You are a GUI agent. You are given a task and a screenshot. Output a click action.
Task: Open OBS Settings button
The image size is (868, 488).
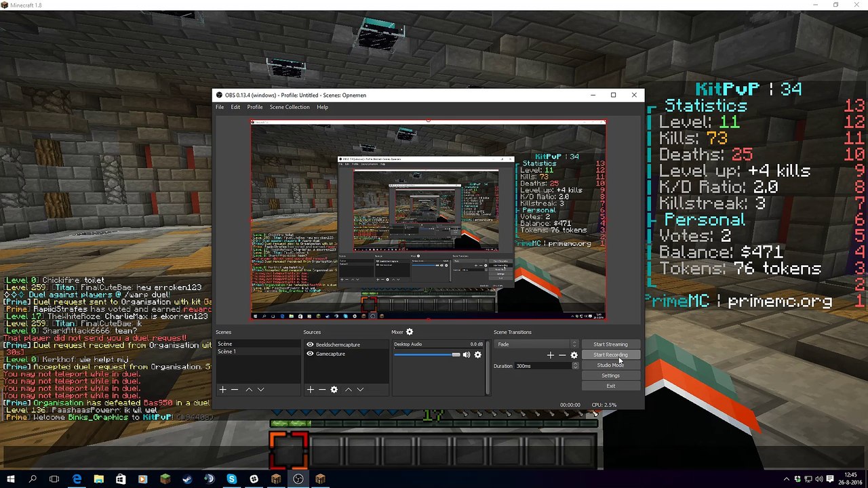[x=610, y=375]
